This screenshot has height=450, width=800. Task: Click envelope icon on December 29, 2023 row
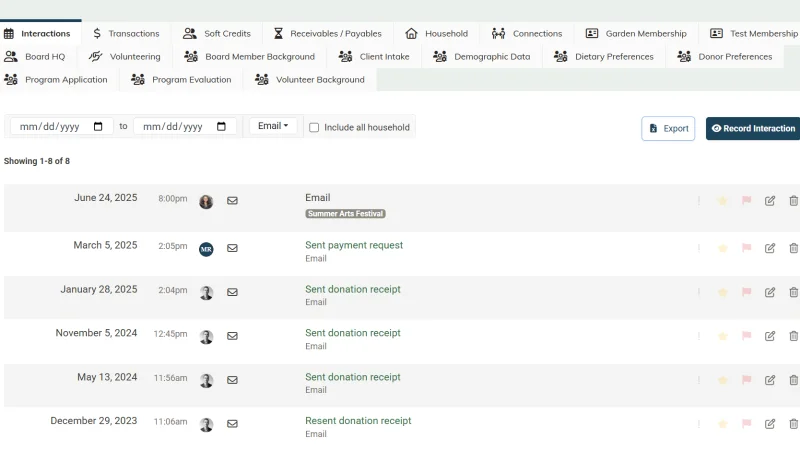coord(232,423)
